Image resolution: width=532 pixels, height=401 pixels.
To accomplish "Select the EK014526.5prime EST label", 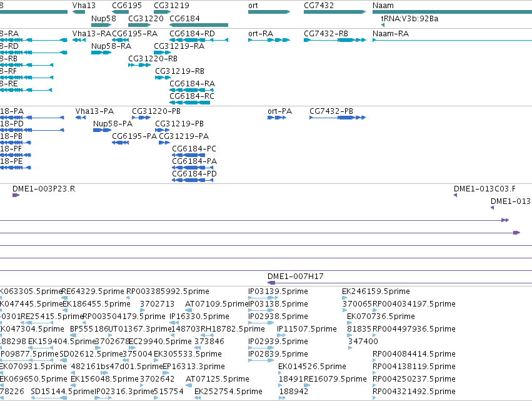I will point(312,367).
